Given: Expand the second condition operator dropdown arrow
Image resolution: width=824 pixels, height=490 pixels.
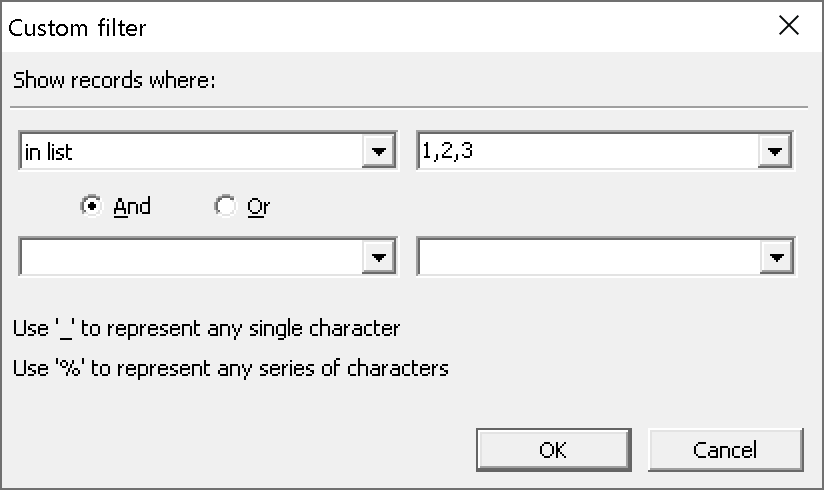Looking at the screenshot, I should coord(378,257).
